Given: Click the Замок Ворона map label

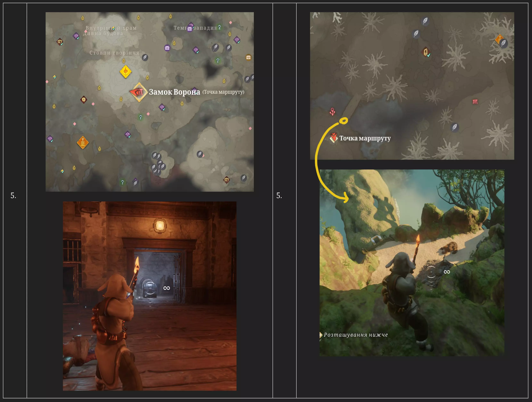Looking at the screenshot, I should 174,92.
